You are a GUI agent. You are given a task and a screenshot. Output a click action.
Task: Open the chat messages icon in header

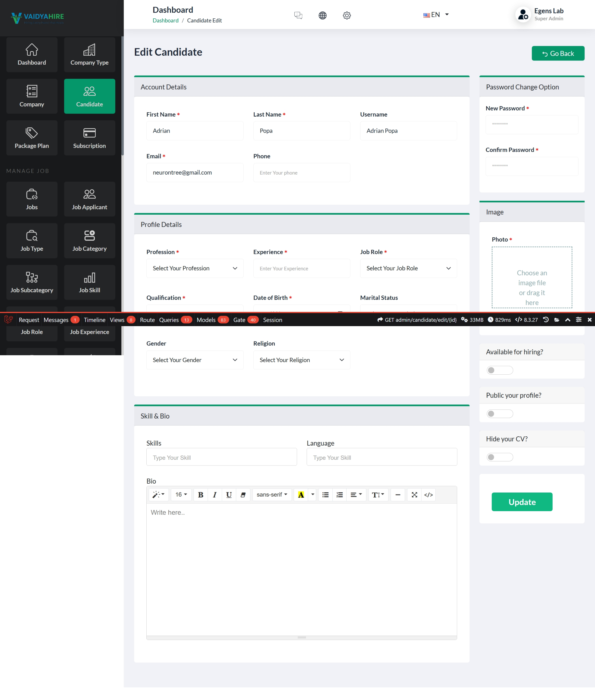click(x=298, y=16)
